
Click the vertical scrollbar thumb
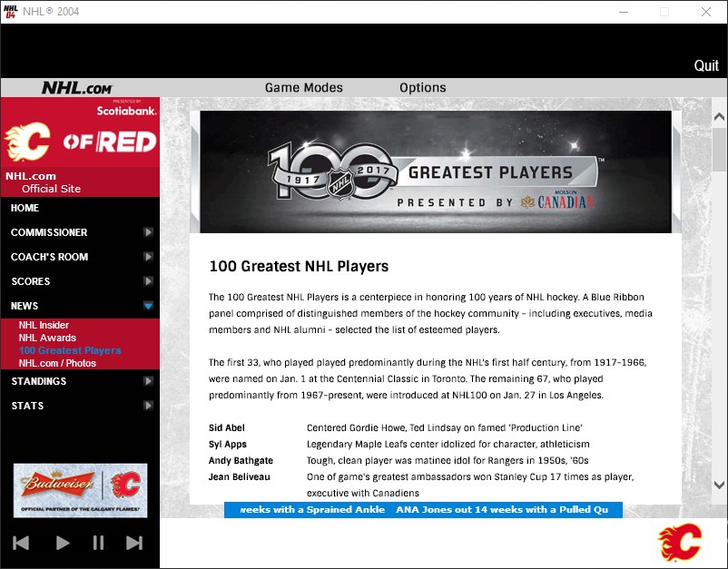(720, 150)
